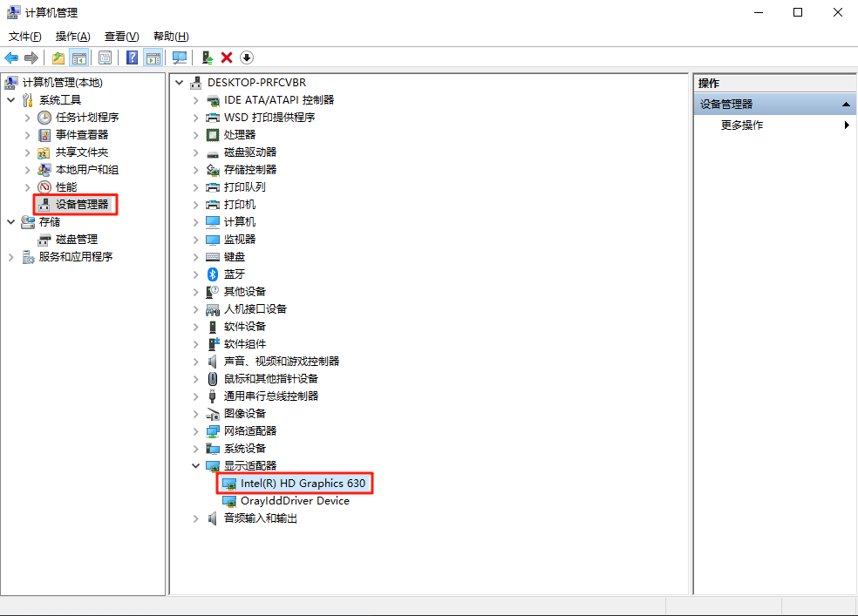Click the disk icon beside 磁盘管理

click(x=44, y=240)
